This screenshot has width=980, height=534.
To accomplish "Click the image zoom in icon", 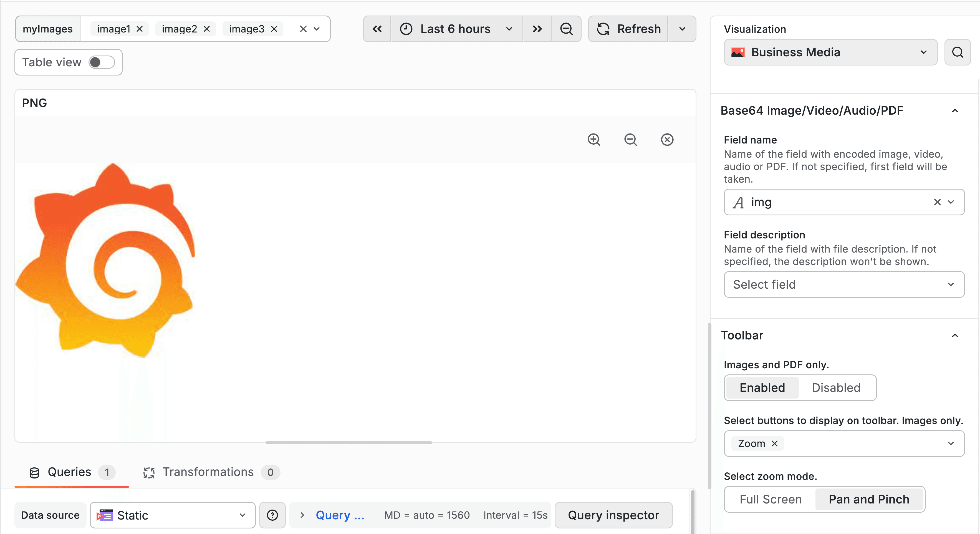I will click(593, 140).
